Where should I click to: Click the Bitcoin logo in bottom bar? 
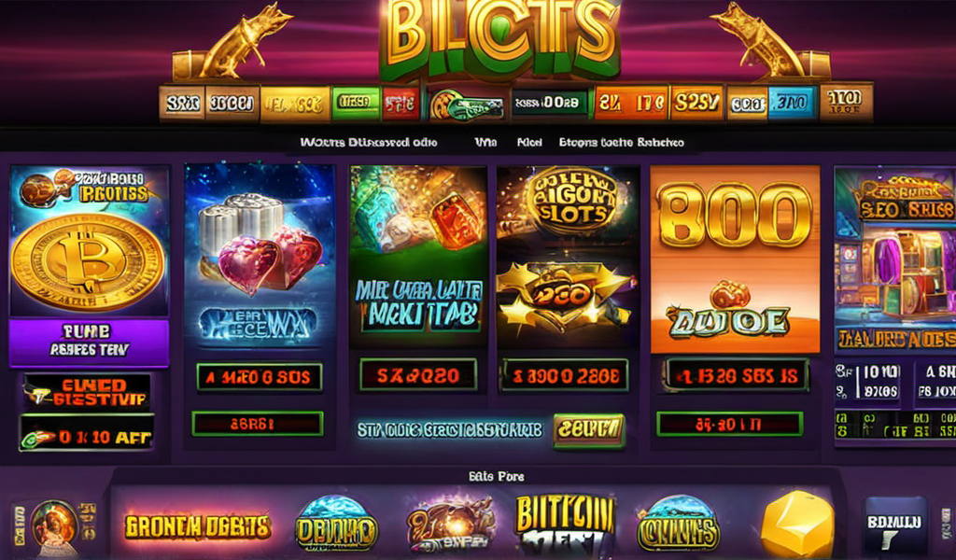point(565,524)
